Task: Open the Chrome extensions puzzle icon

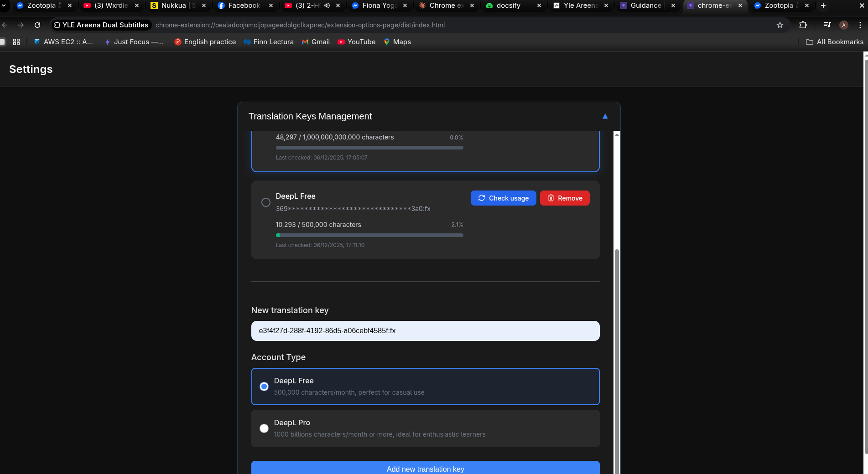Action: tap(803, 25)
